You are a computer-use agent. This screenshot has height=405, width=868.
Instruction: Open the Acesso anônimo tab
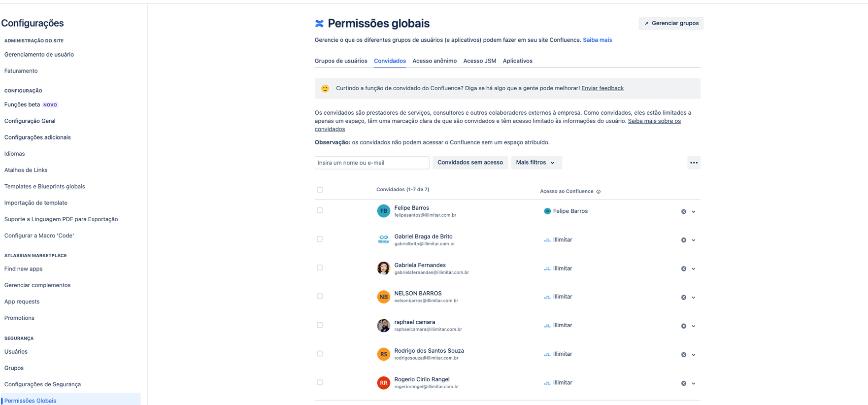coord(434,61)
